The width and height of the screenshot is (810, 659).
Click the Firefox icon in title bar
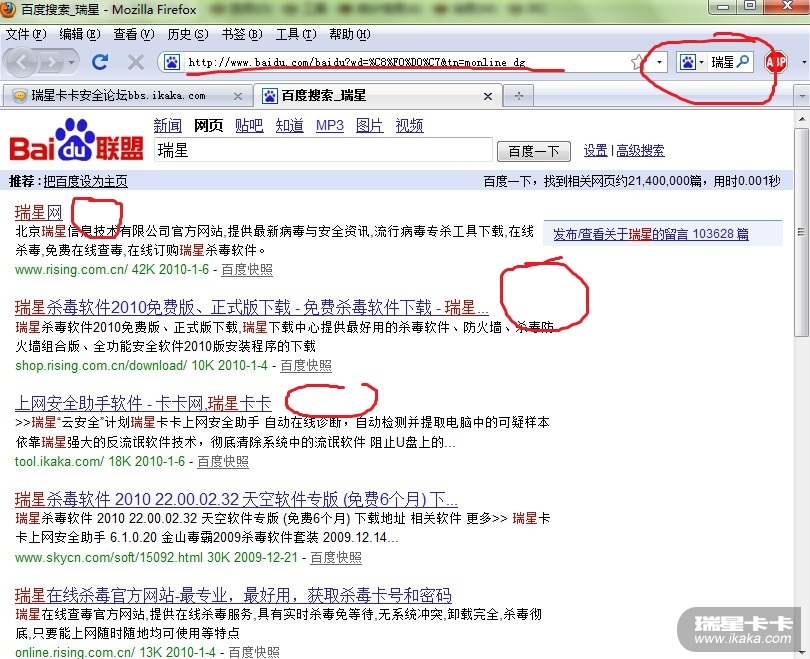tap(8, 9)
